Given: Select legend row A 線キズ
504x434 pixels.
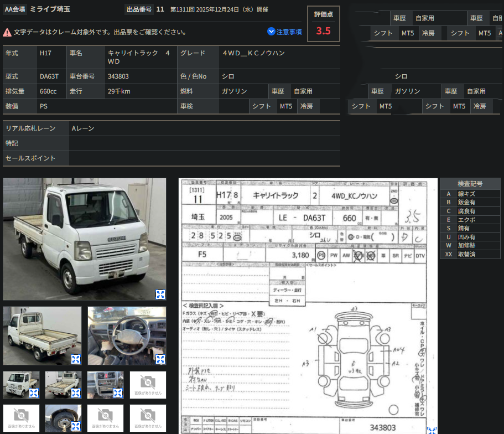Looking at the screenshot, I should pos(470,194).
